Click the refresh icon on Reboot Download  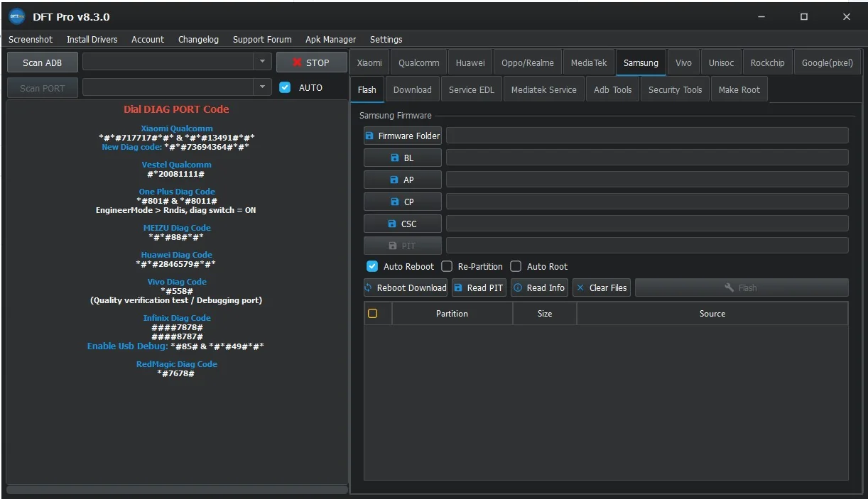[369, 287]
